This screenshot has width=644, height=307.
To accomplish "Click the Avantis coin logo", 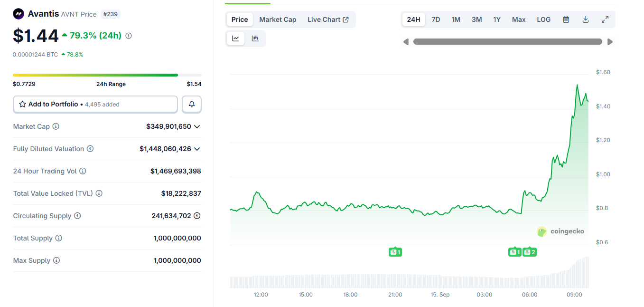I will pyautogui.click(x=18, y=13).
